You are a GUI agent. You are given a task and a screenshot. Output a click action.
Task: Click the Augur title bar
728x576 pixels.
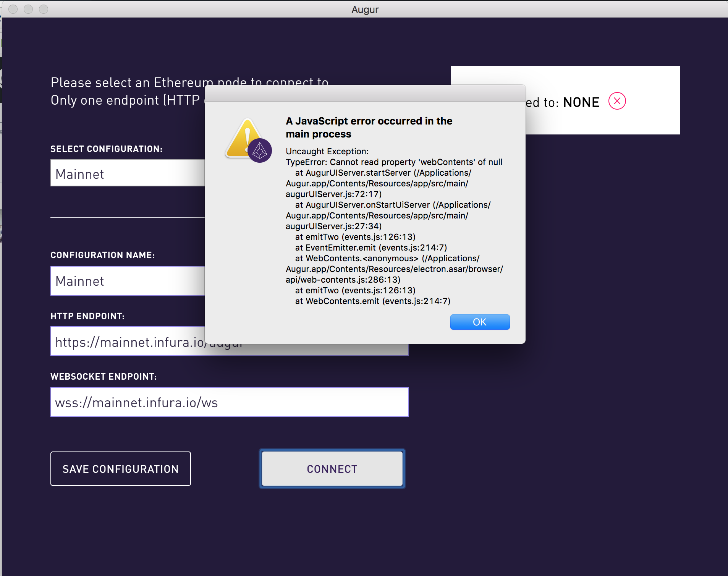(x=364, y=9)
